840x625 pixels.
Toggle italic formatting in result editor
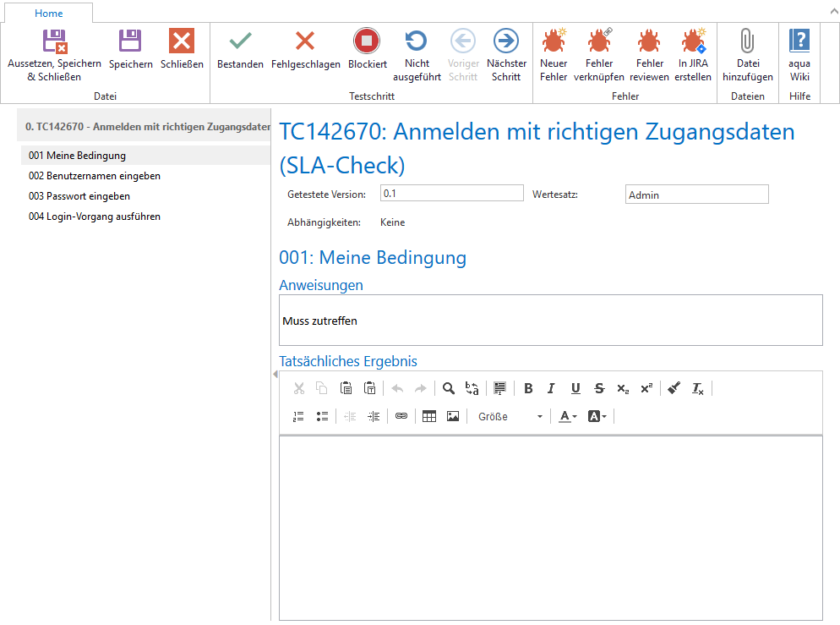pos(551,388)
